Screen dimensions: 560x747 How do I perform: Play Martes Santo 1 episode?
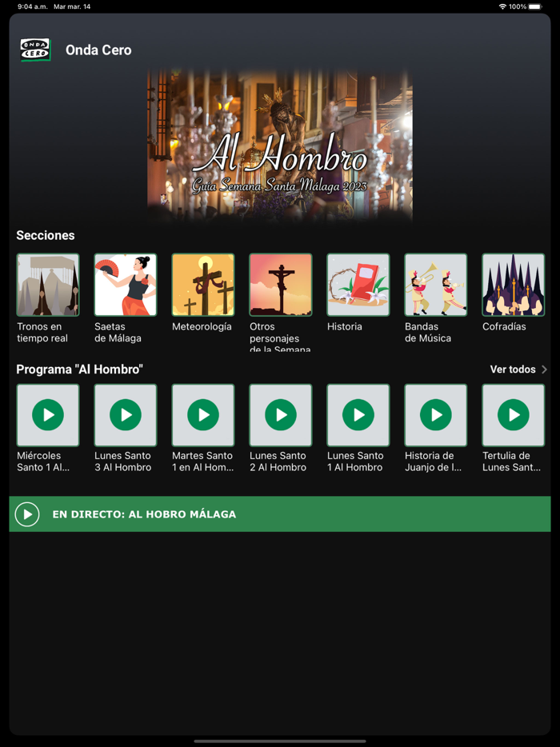click(203, 415)
